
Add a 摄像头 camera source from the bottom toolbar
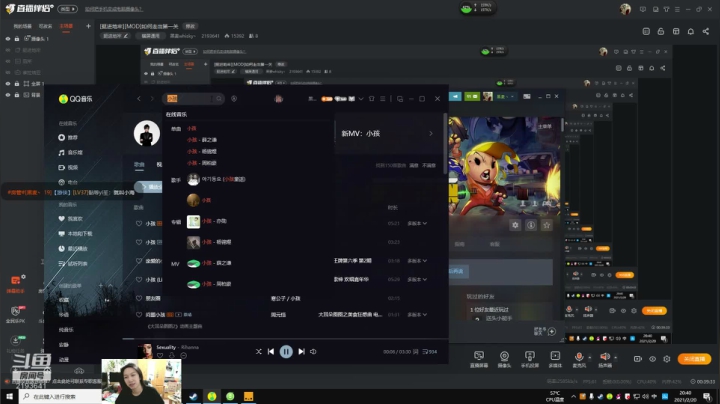click(x=504, y=359)
